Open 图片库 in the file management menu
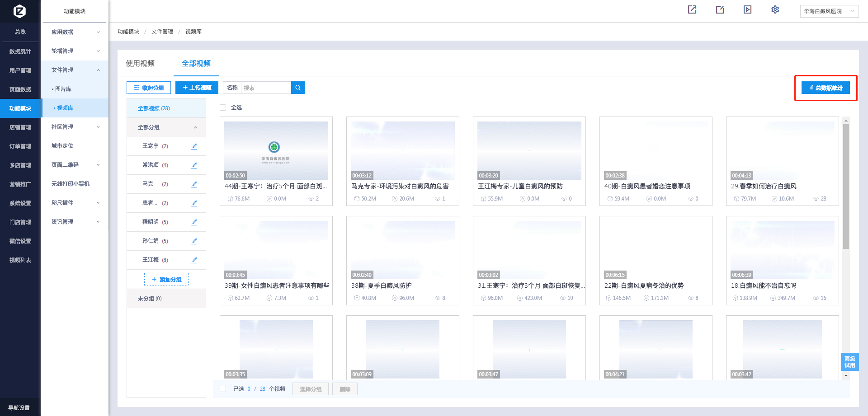 [x=63, y=89]
